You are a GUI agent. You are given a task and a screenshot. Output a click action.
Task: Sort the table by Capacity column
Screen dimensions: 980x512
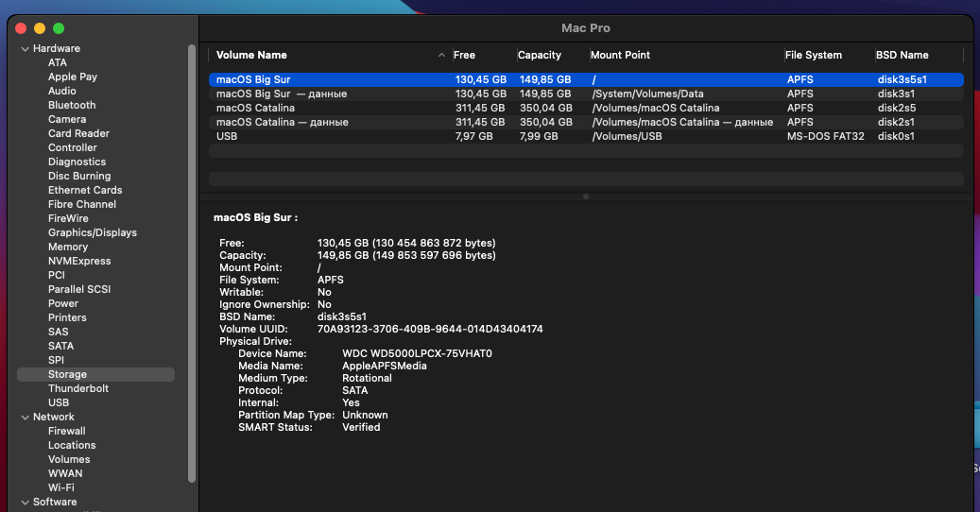540,55
